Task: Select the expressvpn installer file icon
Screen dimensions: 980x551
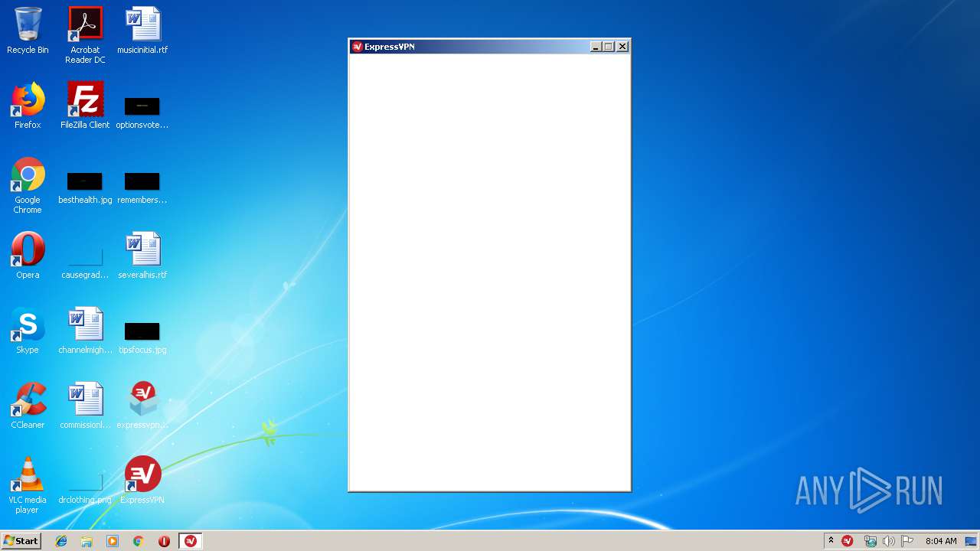Action: click(142, 406)
